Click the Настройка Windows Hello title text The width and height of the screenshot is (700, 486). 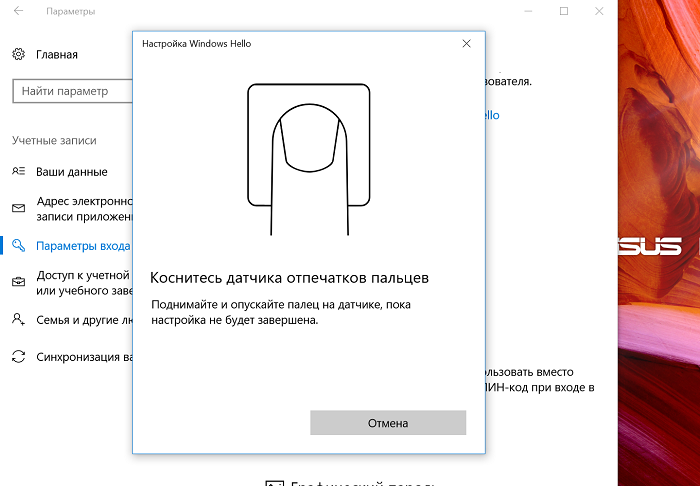point(196,44)
